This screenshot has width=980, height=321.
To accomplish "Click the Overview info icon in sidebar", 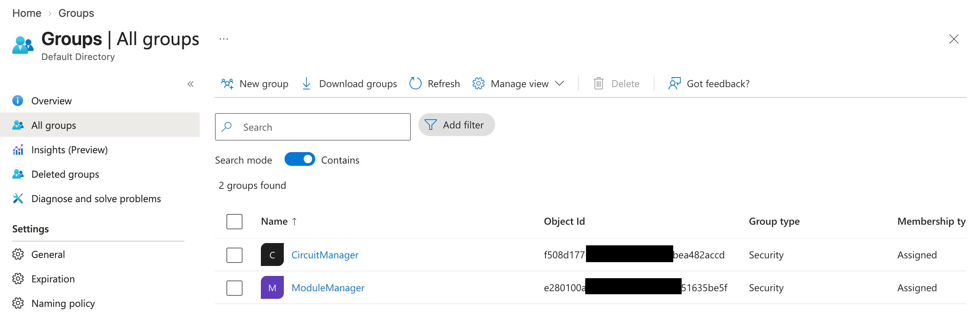I will coord(18,101).
